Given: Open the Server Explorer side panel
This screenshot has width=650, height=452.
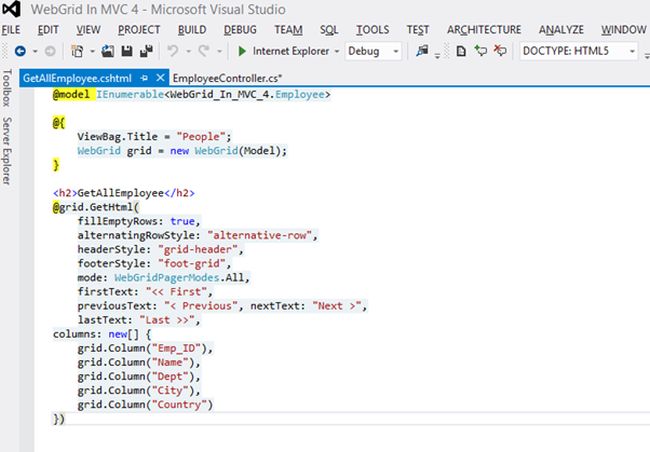Looking at the screenshot, I should [7, 151].
